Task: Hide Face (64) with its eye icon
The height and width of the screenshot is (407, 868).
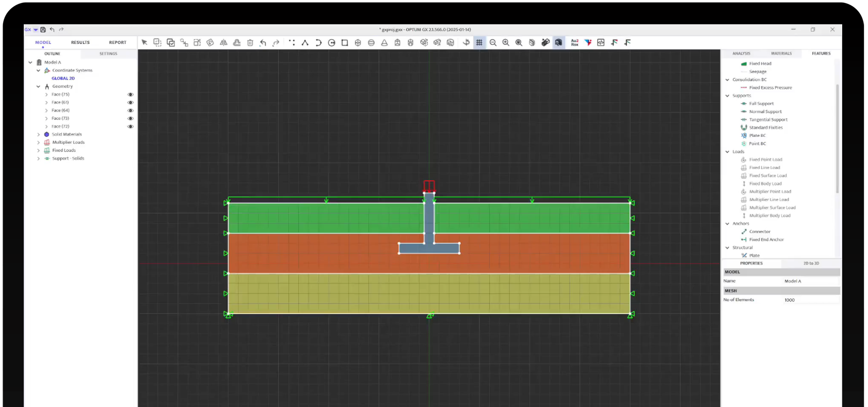Action: [x=131, y=111]
